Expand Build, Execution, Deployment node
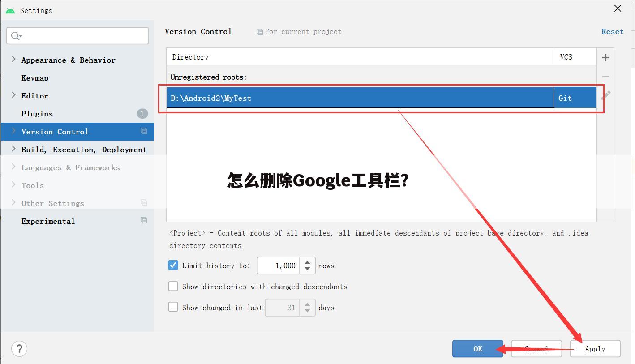Image resolution: width=635 pixels, height=364 pixels. click(x=13, y=149)
